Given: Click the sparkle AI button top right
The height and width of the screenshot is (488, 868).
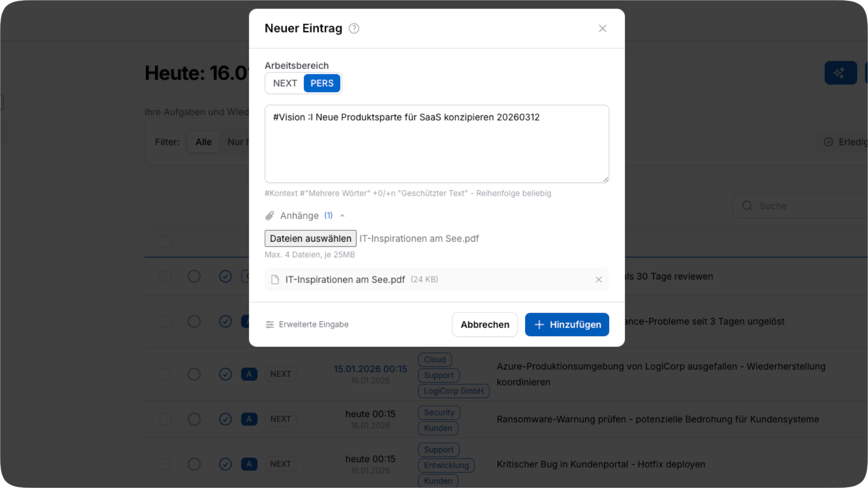Looking at the screenshot, I should tap(840, 73).
